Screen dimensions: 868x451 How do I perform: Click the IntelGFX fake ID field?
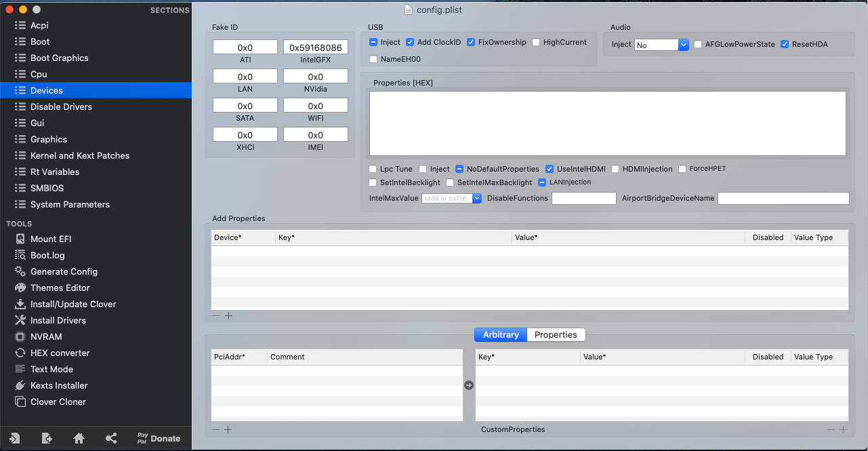[x=316, y=47]
